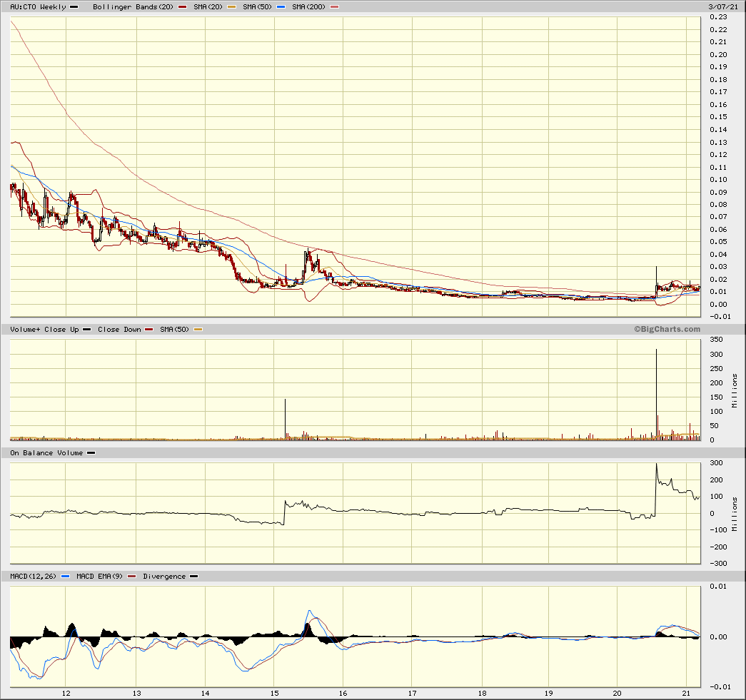The height and width of the screenshot is (700, 746).
Task: Click the 0.05 price axis value
Action: click(x=718, y=242)
